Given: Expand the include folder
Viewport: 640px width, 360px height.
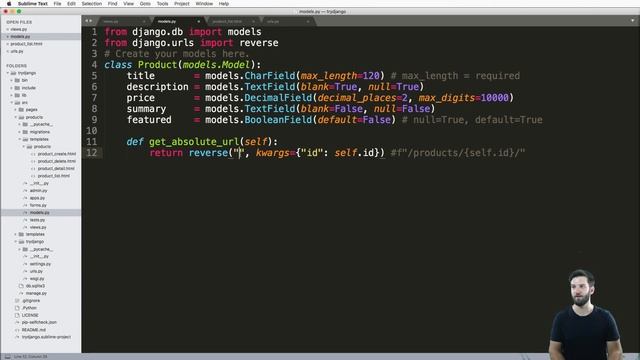Looking at the screenshot, I should pos(12,88).
